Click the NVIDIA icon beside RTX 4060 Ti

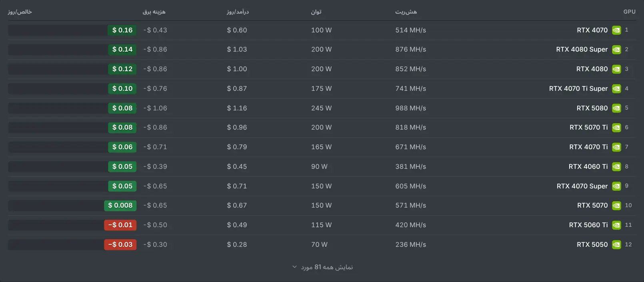(x=616, y=166)
